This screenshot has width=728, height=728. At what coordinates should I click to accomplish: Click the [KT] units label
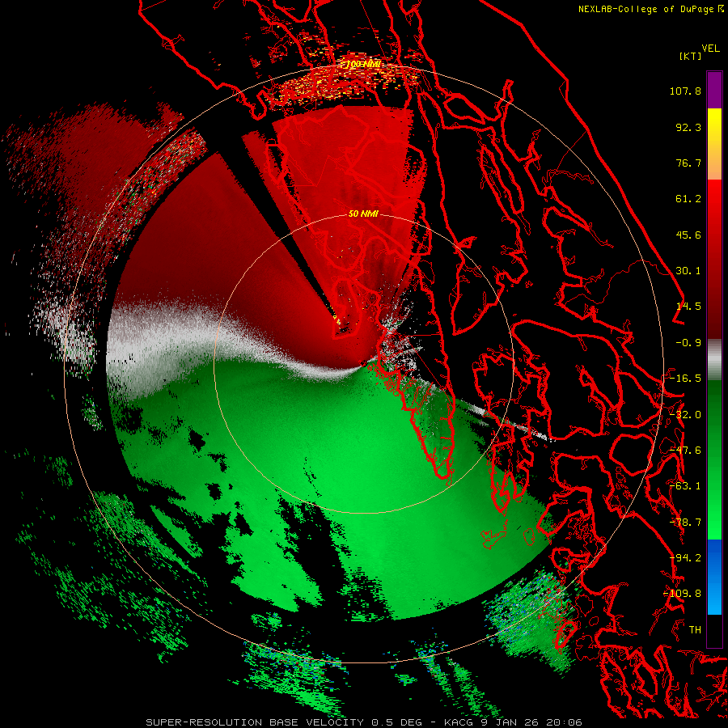click(690, 56)
